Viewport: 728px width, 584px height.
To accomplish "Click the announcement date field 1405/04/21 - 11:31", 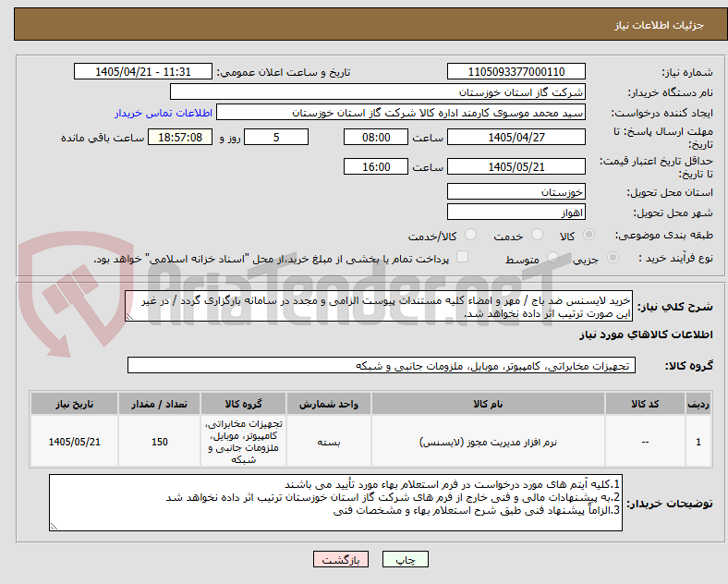I will 143,72.
